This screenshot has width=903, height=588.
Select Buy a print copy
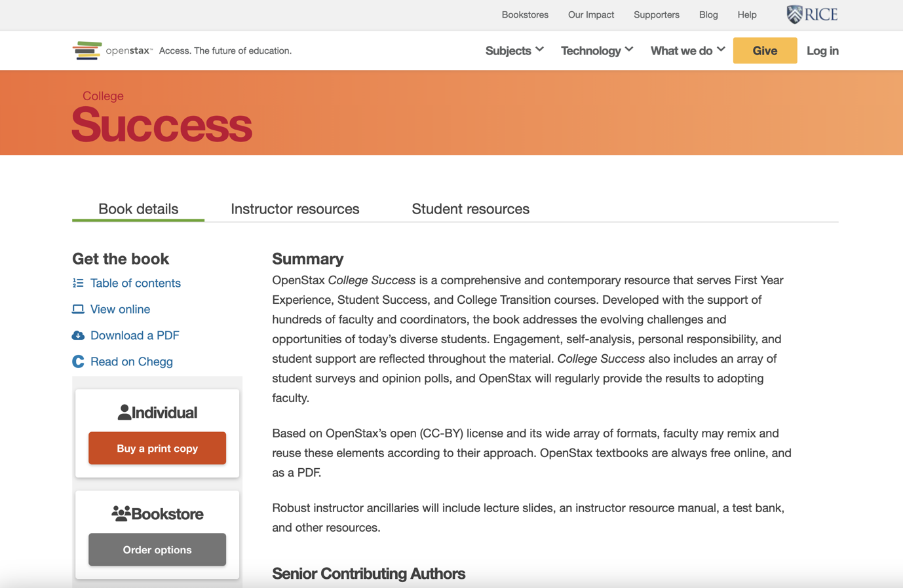pos(157,448)
